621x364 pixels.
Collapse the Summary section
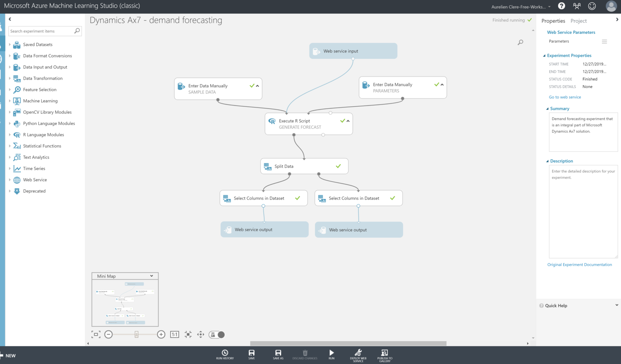[547, 109]
